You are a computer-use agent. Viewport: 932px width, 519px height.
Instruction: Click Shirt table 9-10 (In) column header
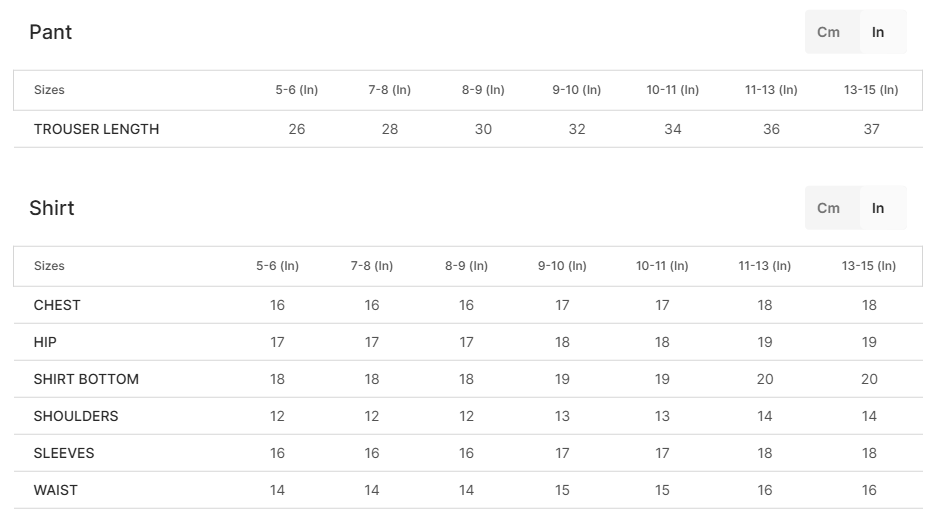pos(562,266)
